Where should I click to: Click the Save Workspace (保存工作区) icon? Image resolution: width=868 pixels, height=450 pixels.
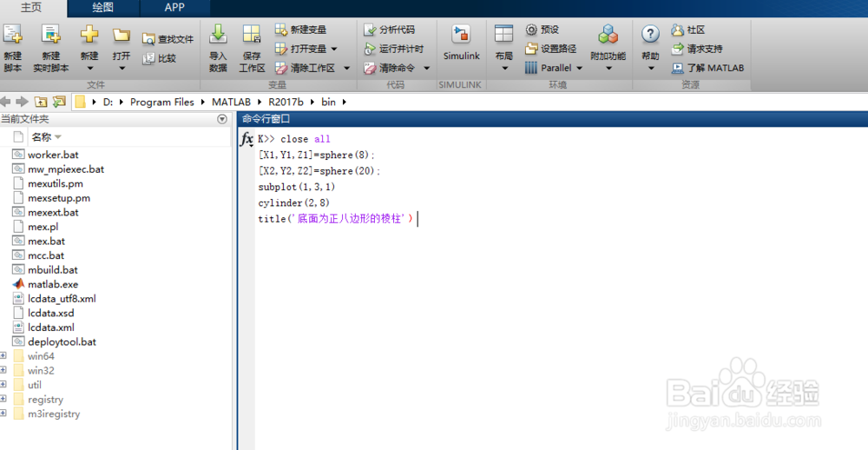[x=252, y=35]
